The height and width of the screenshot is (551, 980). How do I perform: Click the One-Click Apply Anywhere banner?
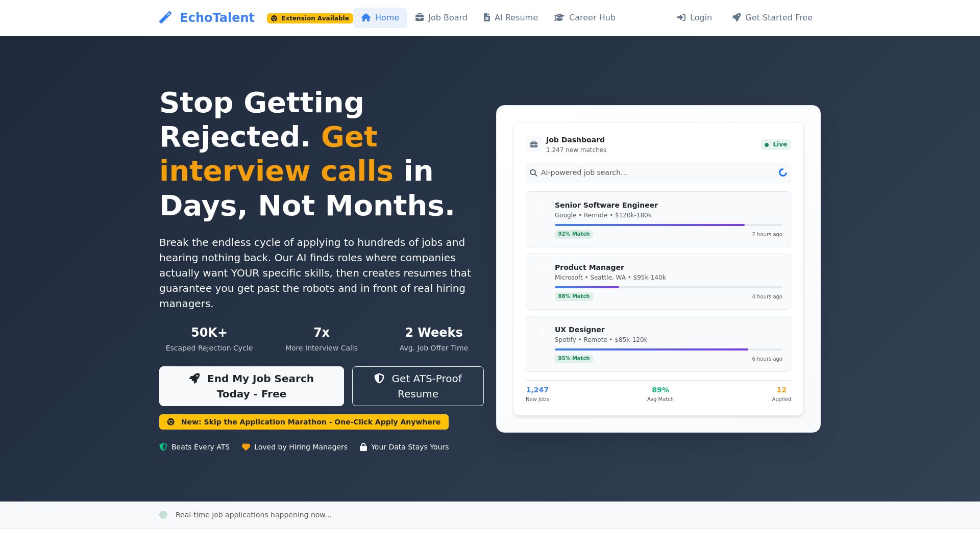click(x=304, y=422)
